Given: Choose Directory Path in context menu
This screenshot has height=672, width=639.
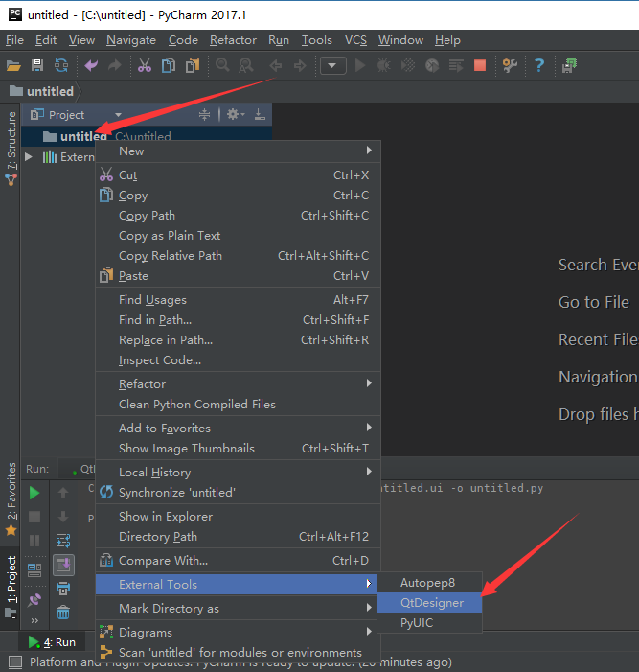Looking at the screenshot, I should (x=239, y=537).
